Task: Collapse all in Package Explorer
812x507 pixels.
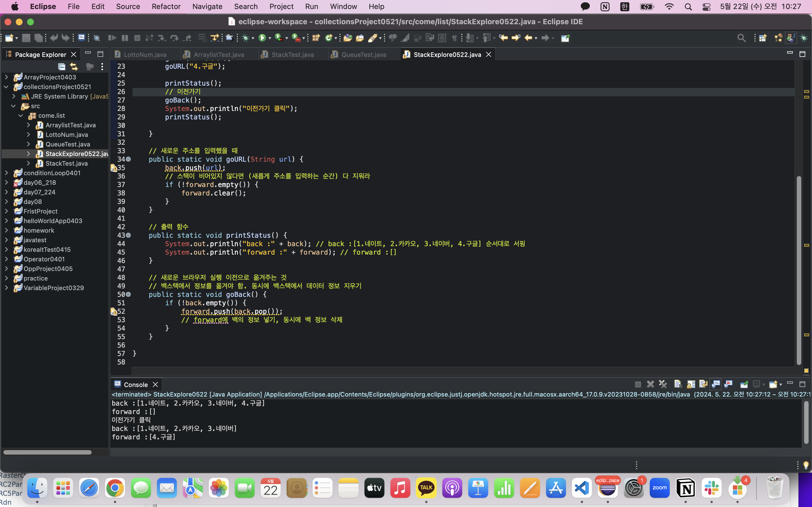Action: point(61,66)
